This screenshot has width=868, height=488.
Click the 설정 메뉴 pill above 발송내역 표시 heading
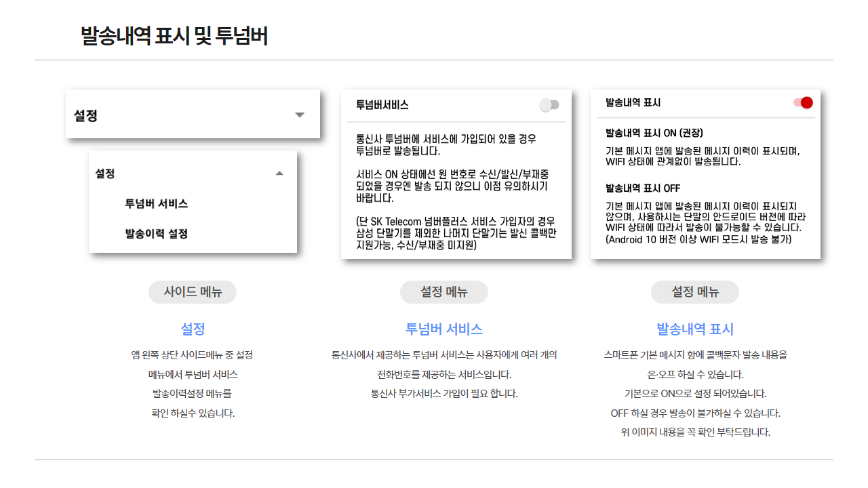pyautogui.click(x=695, y=292)
